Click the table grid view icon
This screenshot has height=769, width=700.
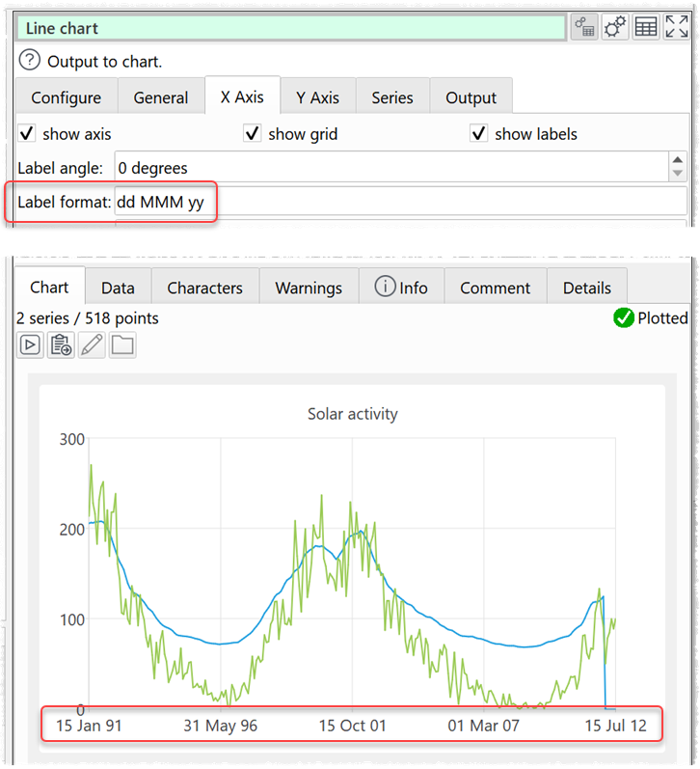coord(646,27)
